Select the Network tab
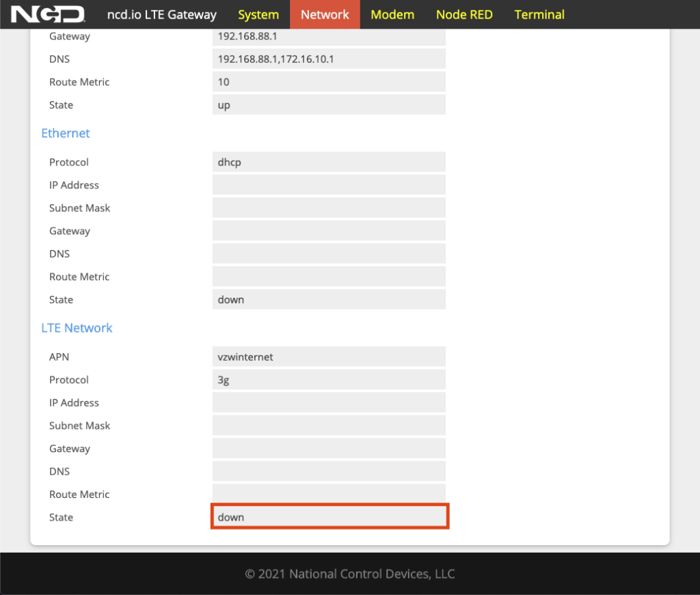Screen dimensions: 700x595 pyautogui.click(x=325, y=14)
